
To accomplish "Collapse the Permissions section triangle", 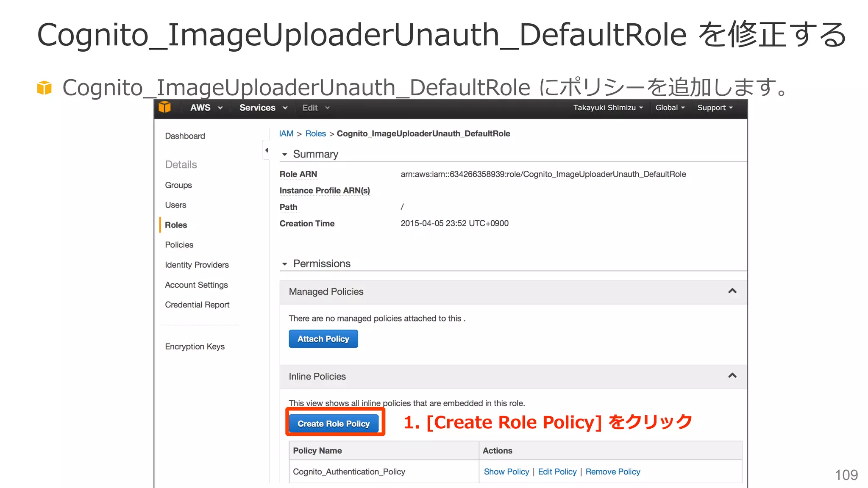I will pyautogui.click(x=284, y=264).
